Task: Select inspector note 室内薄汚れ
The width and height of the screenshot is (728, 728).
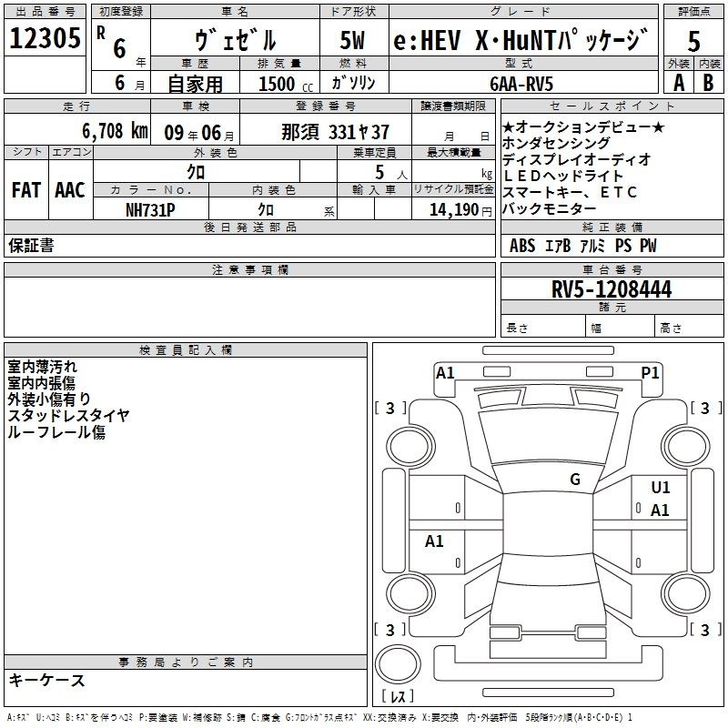Action: (42, 367)
